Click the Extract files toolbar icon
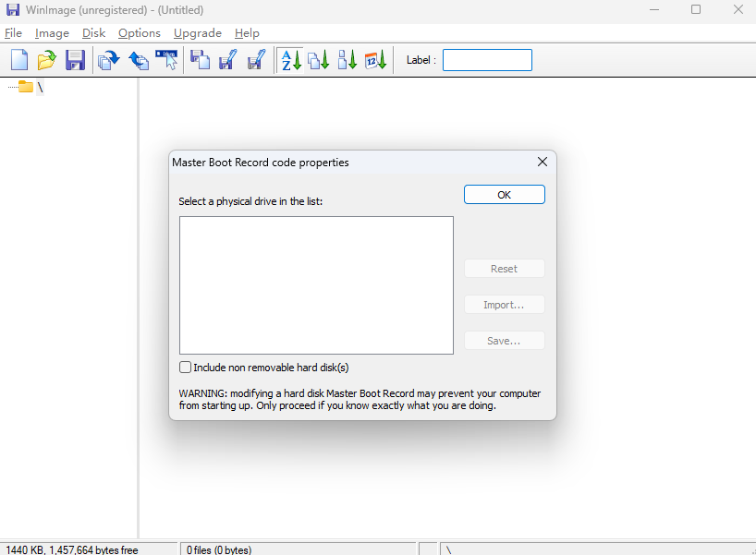The width and height of the screenshot is (756, 555). pos(109,61)
